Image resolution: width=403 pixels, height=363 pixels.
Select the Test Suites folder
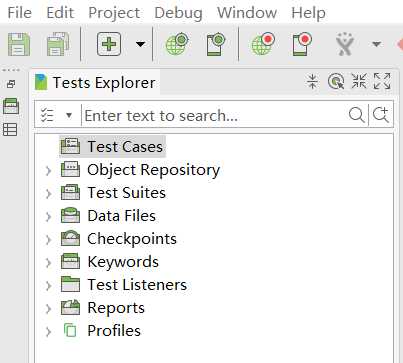(x=113, y=193)
